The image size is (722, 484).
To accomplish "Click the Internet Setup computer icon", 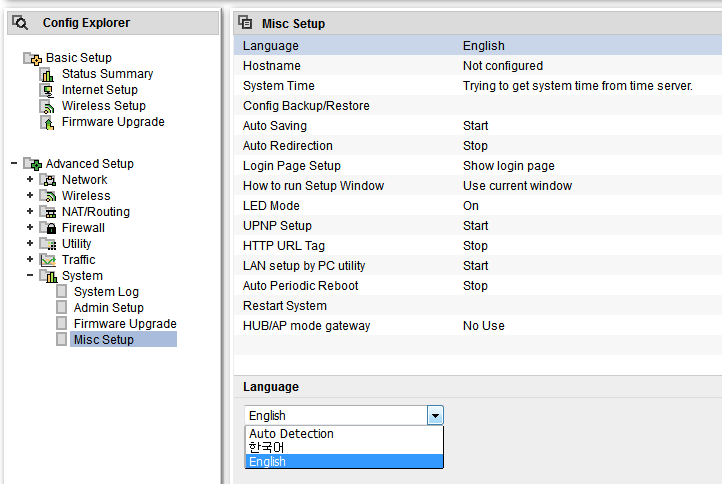I will tap(47, 90).
